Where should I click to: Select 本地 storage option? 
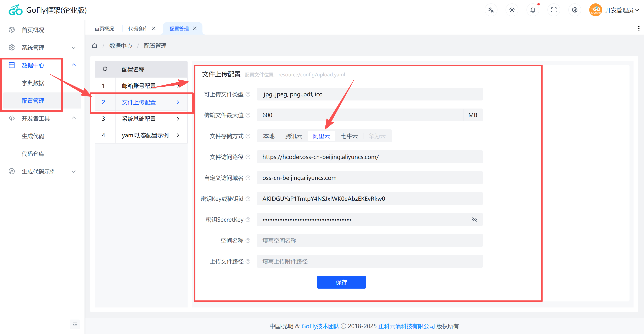point(269,136)
